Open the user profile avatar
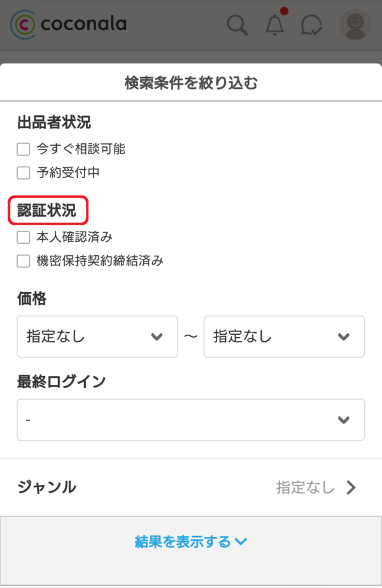The height and width of the screenshot is (588, 382). 355,25
